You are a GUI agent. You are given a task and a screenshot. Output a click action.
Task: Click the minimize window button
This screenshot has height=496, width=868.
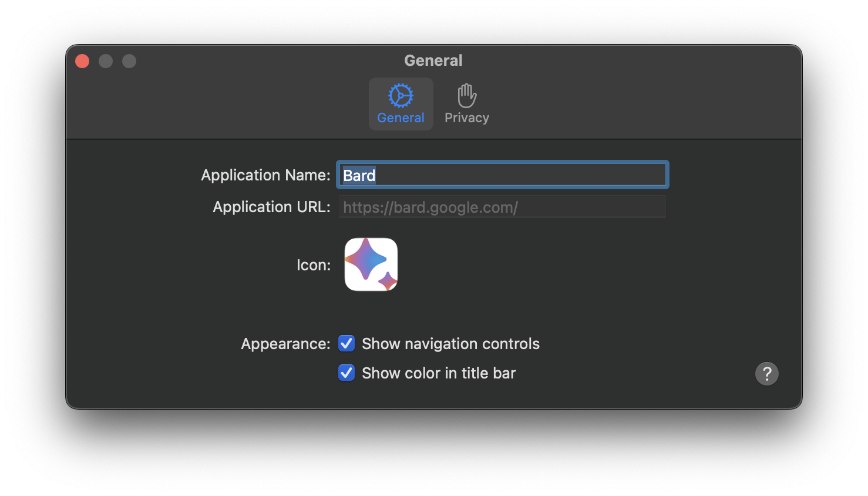pyautogui.click(x=106, y=61)
